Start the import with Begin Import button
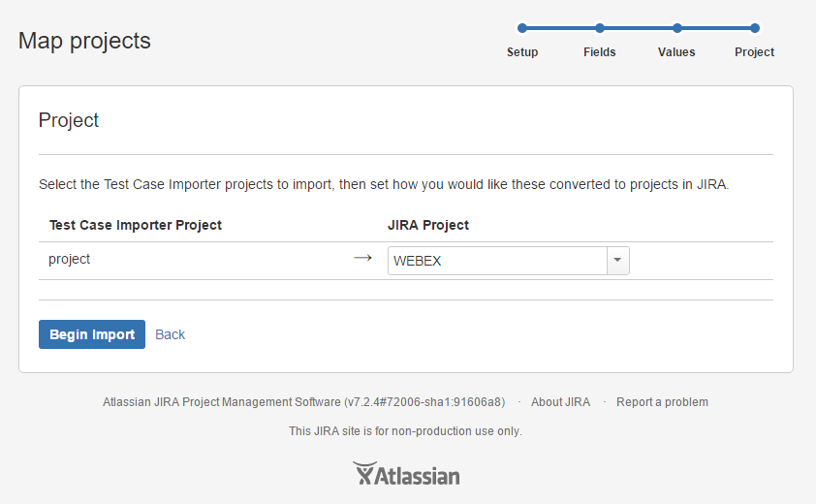Image resolution: width=816 pixels, height=504 pixels. (92, 334)
